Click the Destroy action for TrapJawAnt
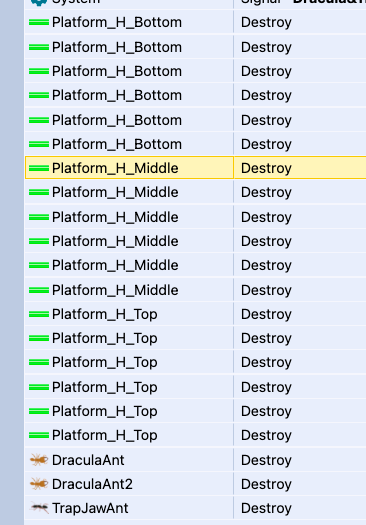366x525 pixels. pos(266,508)
